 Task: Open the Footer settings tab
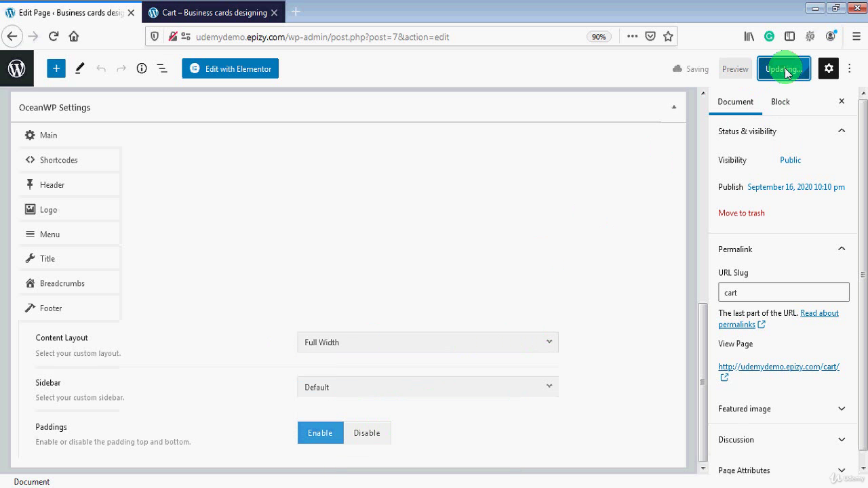click(70, 308)
